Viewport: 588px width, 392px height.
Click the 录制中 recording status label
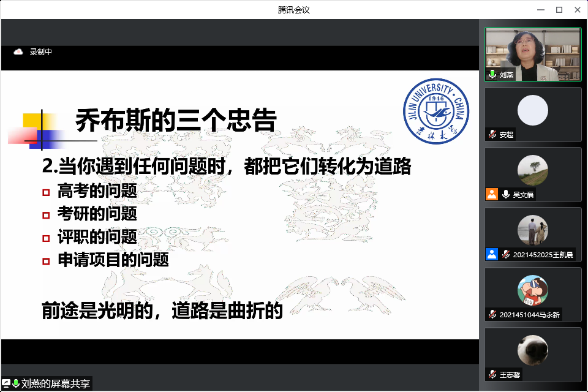[41, 52]
